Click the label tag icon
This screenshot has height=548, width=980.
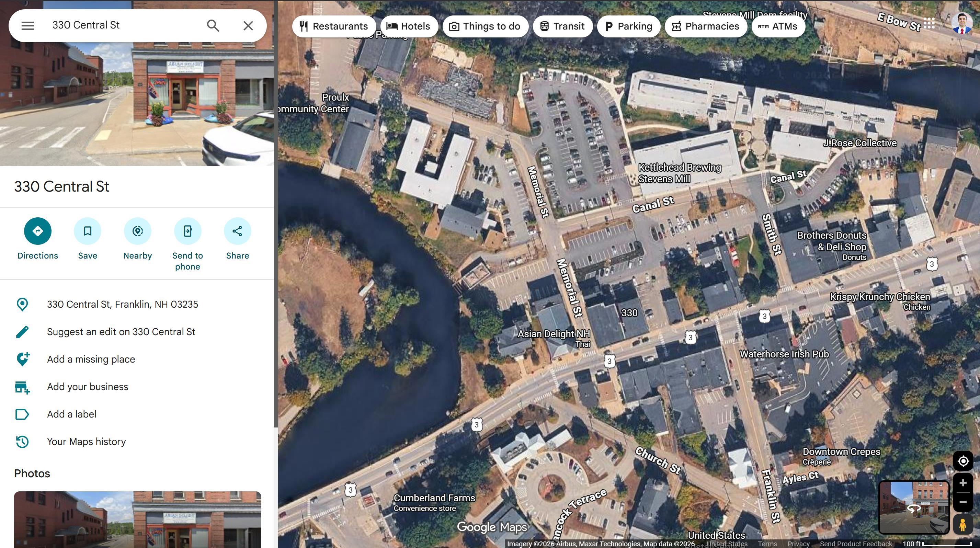pyautogui.click(x=22, y=414)
